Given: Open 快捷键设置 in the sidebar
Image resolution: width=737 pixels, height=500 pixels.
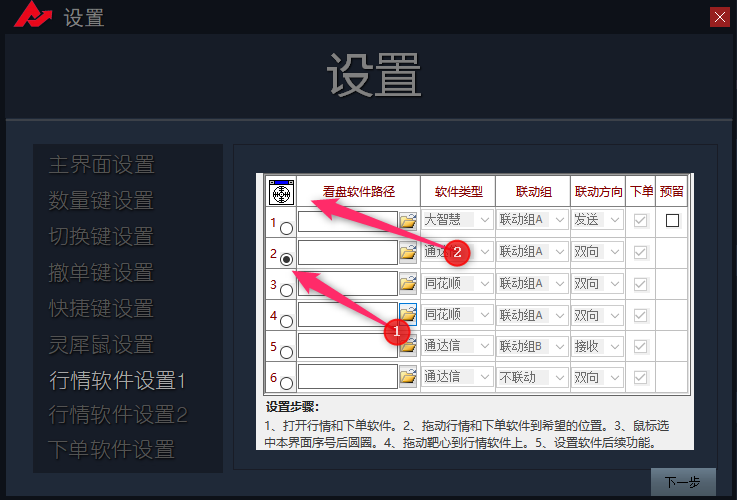Looking at the screenshot, I should 102,309.
